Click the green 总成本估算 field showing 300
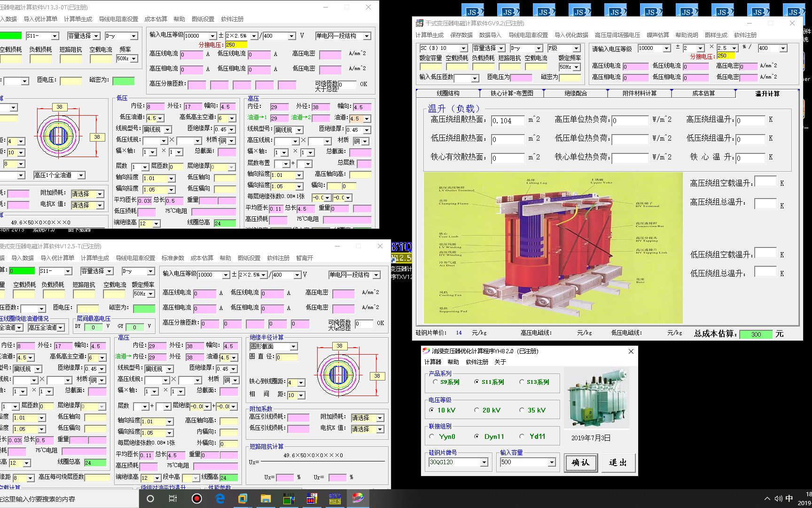 tap(756, 334)
